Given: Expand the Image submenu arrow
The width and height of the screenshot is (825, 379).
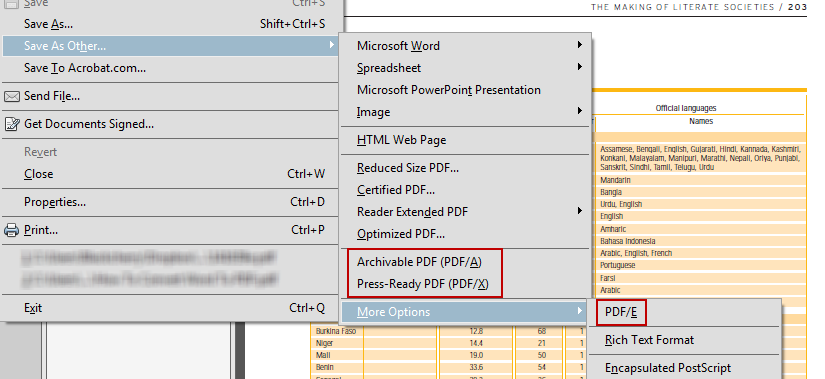Looking at the screenshot, I should 580,112.
